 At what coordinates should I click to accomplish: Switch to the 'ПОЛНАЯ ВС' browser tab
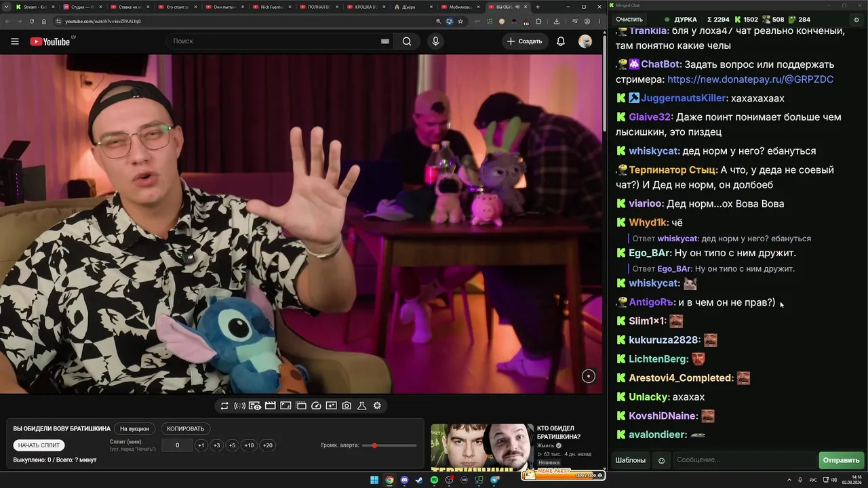319,7
